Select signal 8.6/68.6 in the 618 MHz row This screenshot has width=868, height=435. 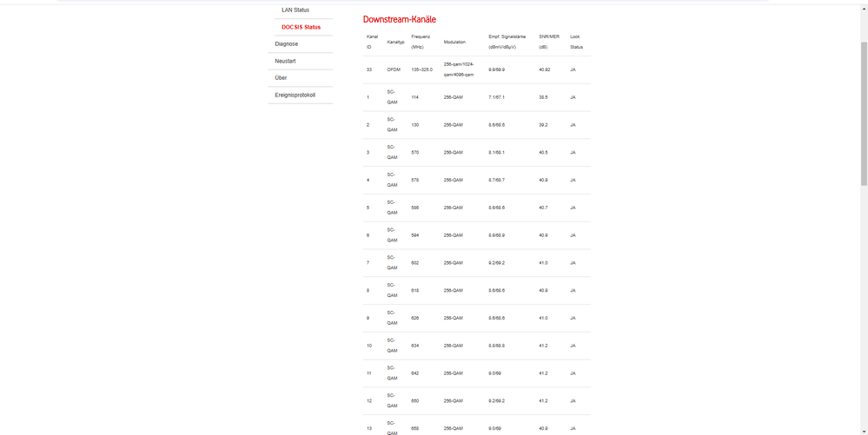coord(496,291)
